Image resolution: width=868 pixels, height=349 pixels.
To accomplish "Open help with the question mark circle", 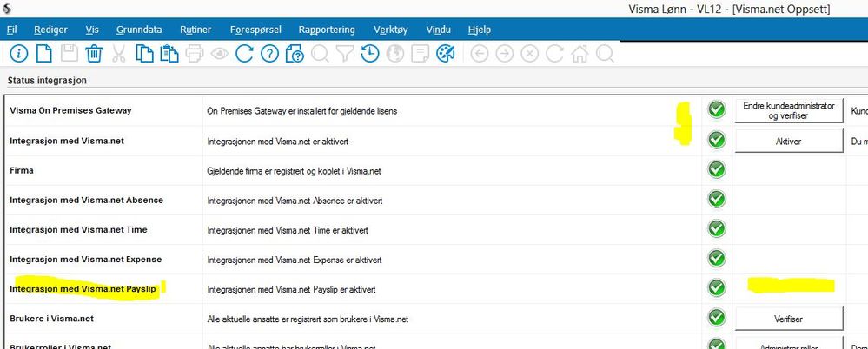I will click(269, 54).
